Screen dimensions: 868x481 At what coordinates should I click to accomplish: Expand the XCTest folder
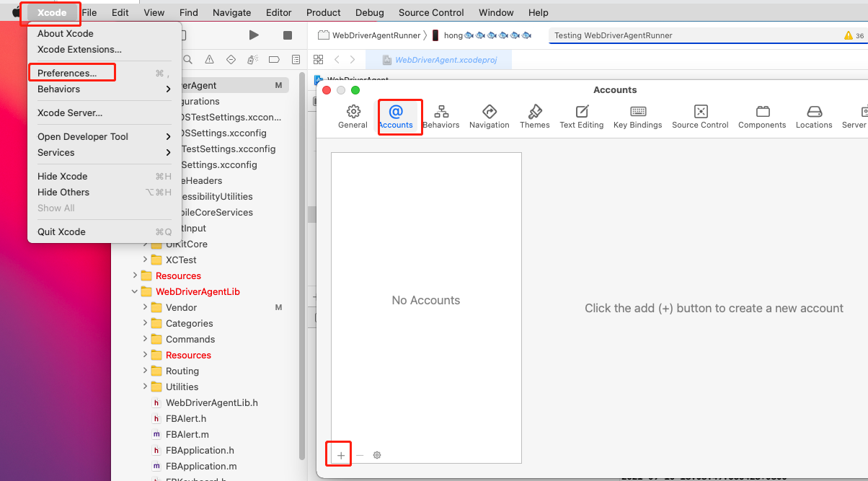[146, 260]
